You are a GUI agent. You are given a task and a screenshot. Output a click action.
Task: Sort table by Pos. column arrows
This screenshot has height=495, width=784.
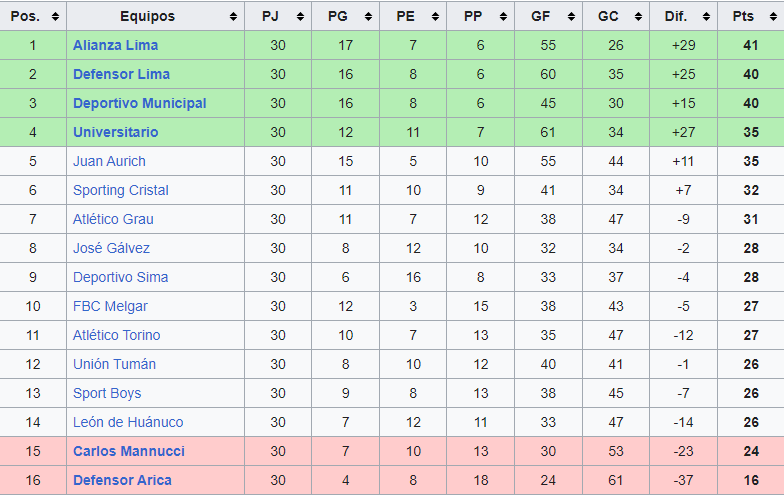[x=55, y=16]
